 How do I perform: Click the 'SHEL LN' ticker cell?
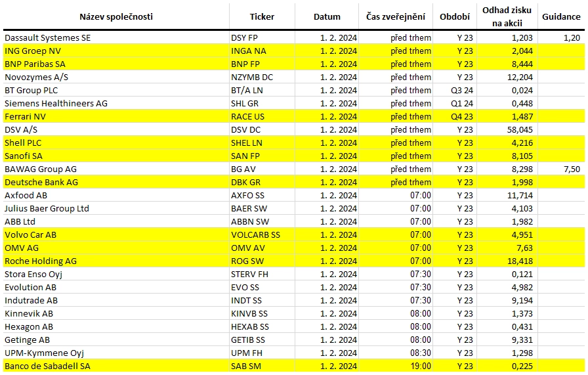click(262, 143)
